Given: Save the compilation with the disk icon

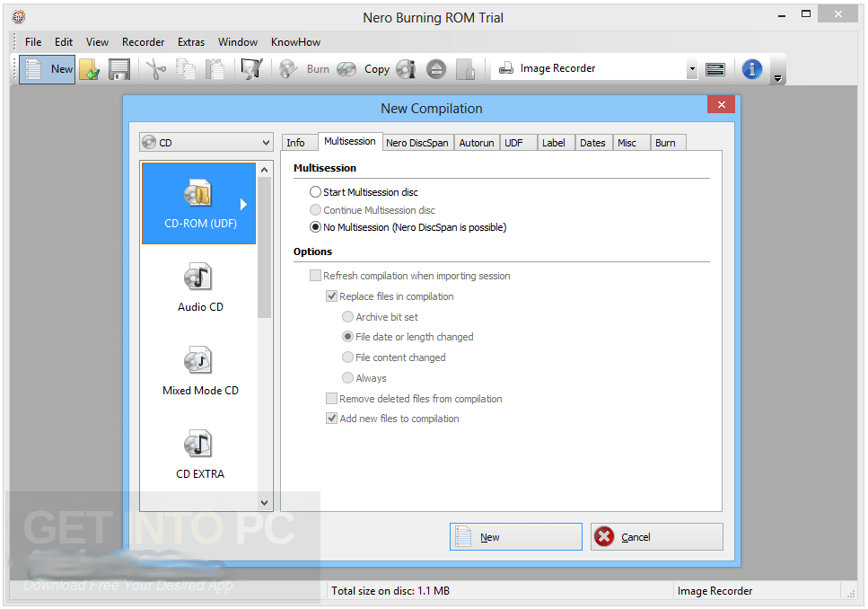Looking at the screenshot, I should (x=118, y=68).
